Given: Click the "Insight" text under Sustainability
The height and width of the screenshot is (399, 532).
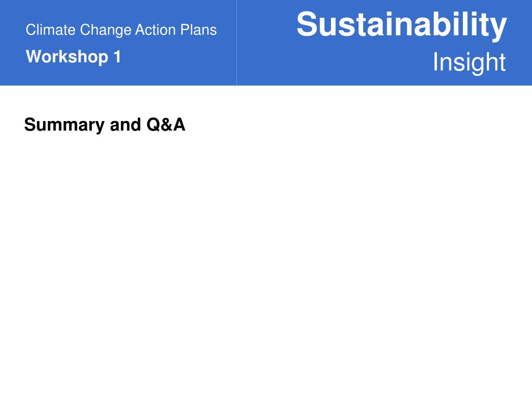Looking at the screenshot, I should (x=469, y=63).
